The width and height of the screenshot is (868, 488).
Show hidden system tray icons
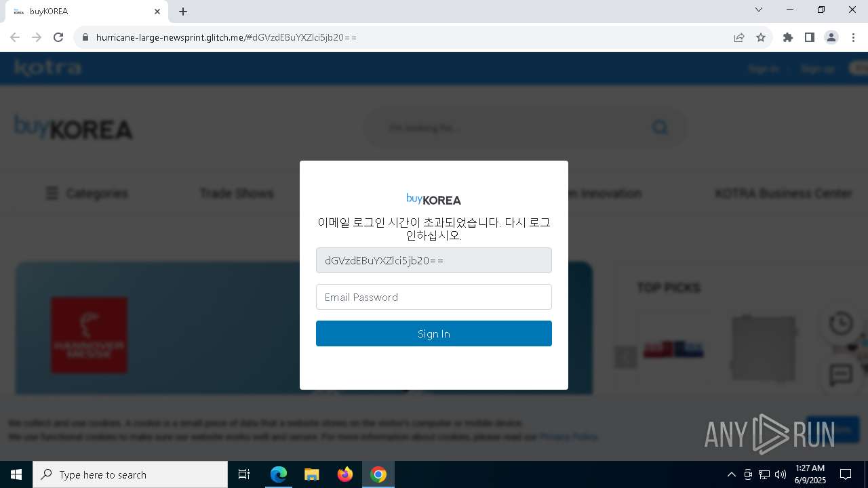(x=731, y=474)
